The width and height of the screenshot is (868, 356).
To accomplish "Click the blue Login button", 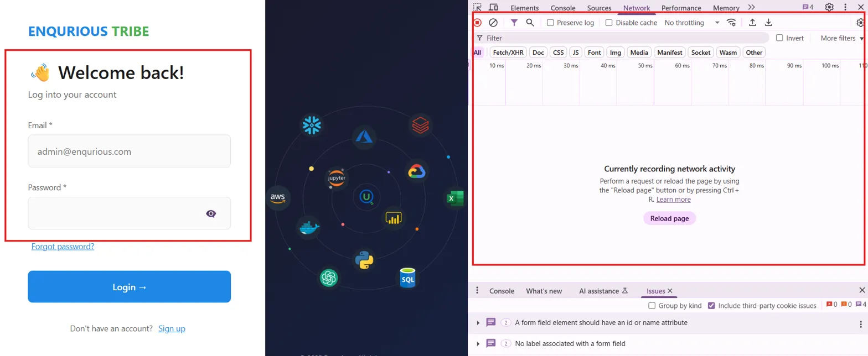I will (130, 287).
